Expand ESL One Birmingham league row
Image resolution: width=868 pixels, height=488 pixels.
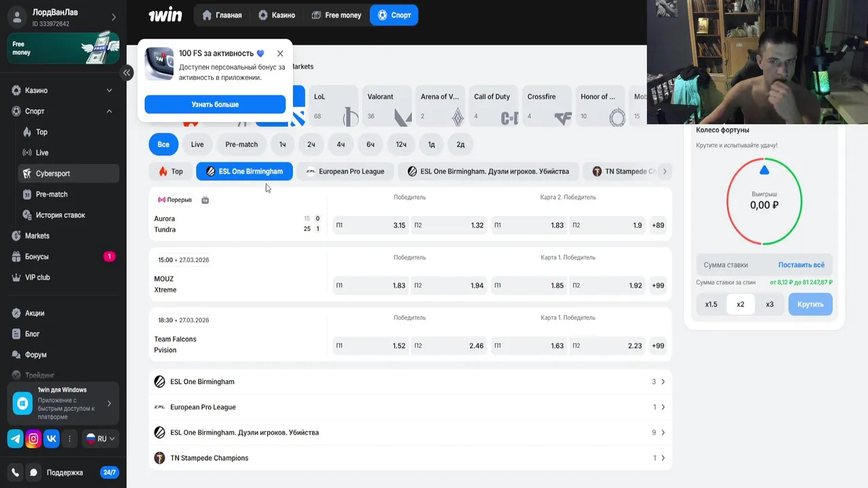click(410, 382)
